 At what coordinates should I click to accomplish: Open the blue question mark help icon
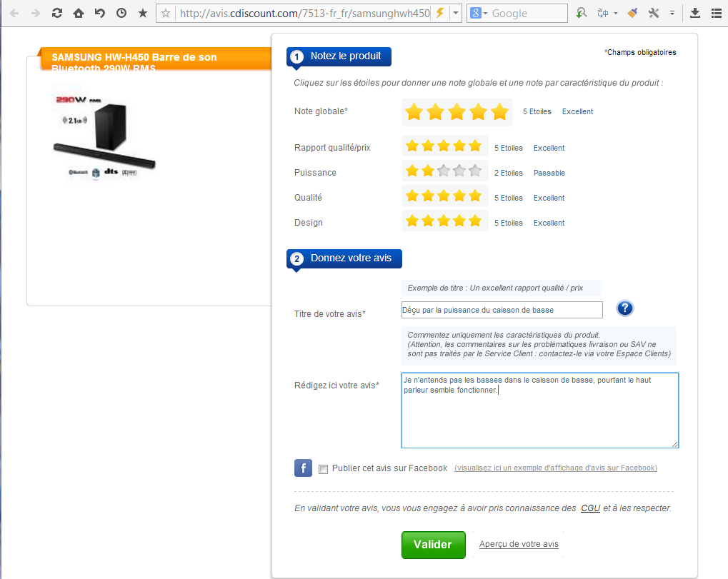coord(625,308)
